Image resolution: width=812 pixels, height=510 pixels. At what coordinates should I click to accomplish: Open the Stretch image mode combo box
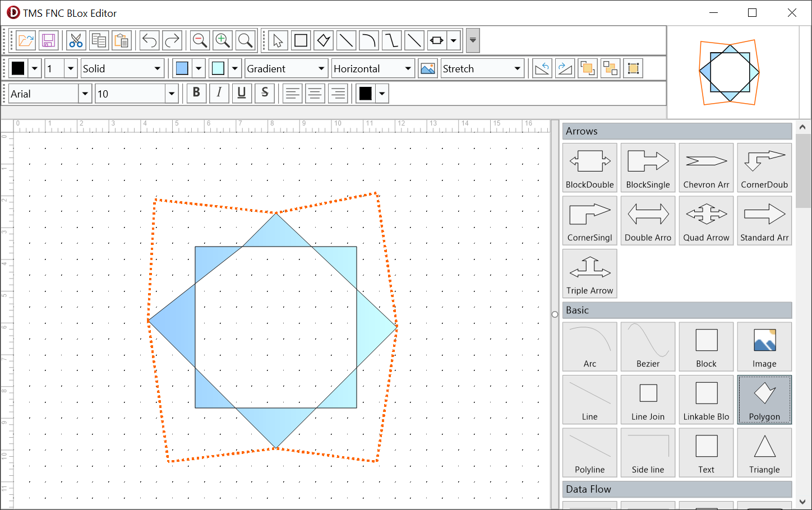pos(482,68)
